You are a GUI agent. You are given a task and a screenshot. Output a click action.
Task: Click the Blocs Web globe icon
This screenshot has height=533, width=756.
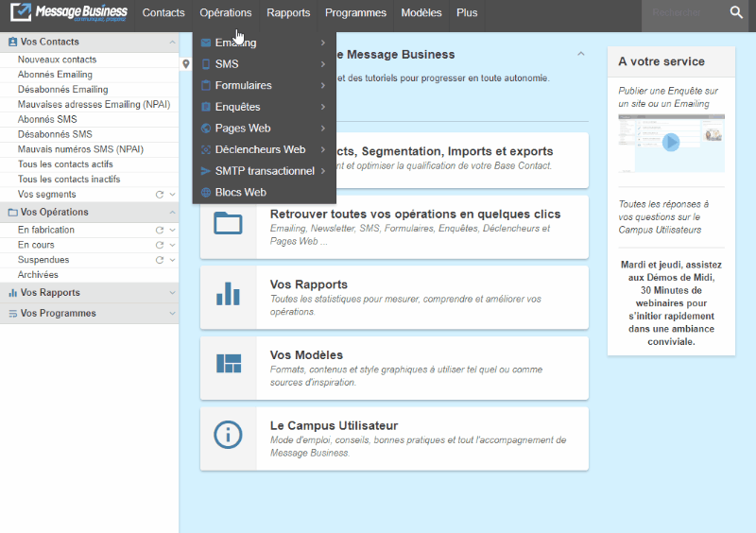(206, 192)
